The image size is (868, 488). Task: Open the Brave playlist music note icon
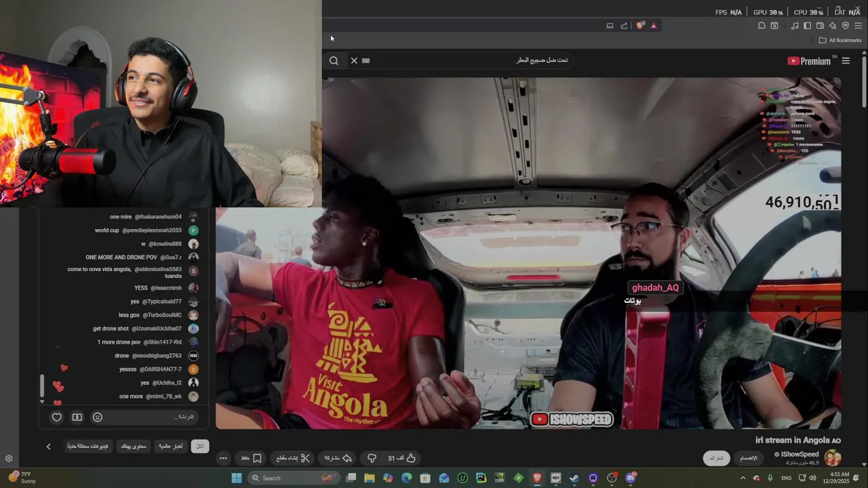(x=795, y=26)
